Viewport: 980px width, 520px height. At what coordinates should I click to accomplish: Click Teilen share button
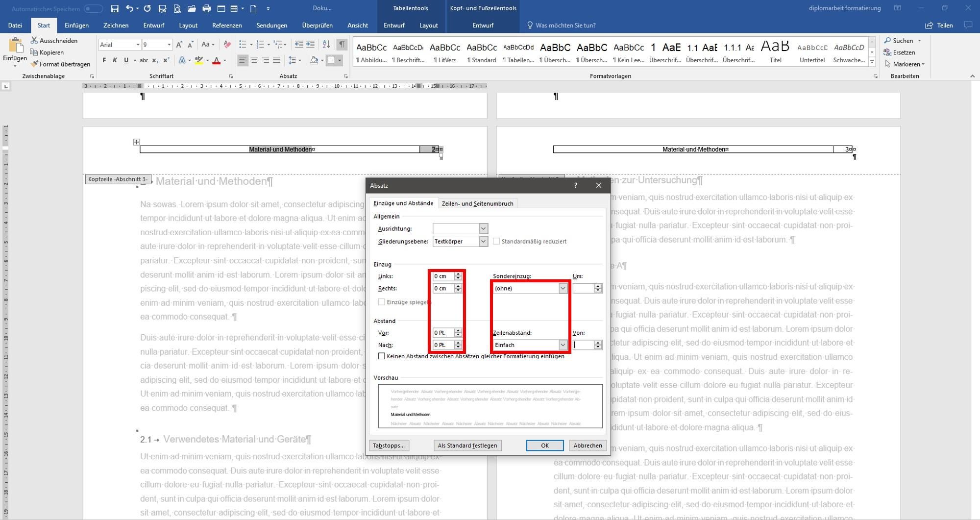[939, 25]
